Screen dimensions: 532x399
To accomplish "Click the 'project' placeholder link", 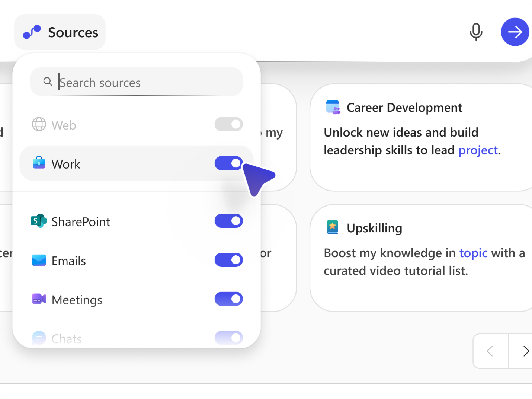I will (x=478, y=150).
